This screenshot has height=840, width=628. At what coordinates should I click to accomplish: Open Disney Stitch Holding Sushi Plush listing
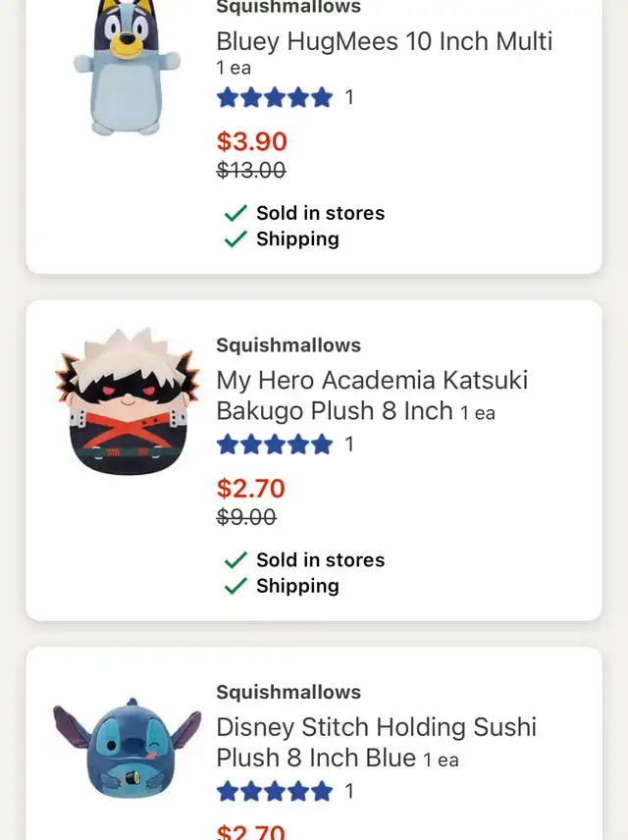click(x=376, y=743)
